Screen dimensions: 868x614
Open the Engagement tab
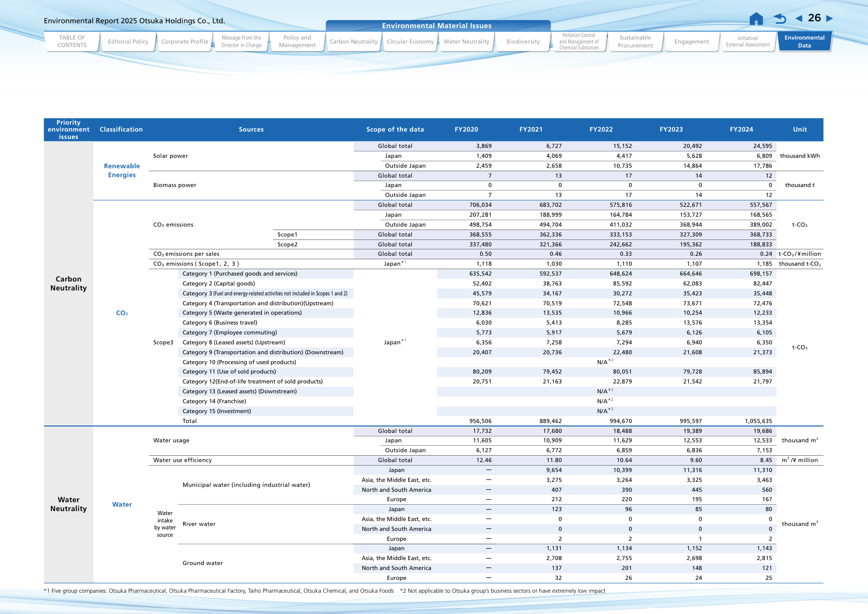click(x=692, y=42)
